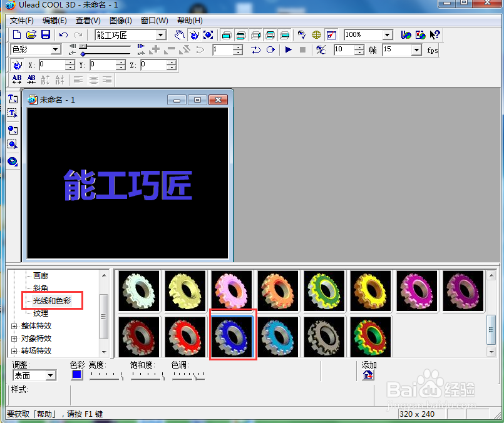504x423 pixels.
Task: Open the 查看(V) menu
Action: point(88,21)
